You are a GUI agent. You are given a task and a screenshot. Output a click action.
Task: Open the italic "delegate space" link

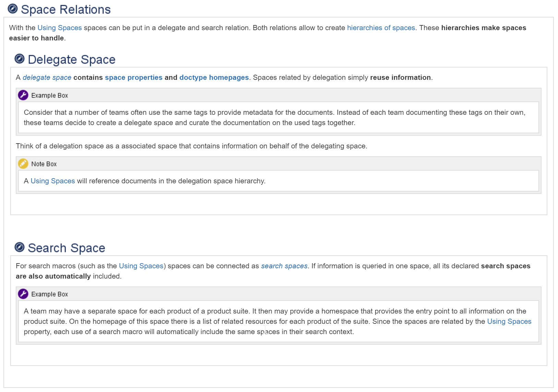point(47,77)
